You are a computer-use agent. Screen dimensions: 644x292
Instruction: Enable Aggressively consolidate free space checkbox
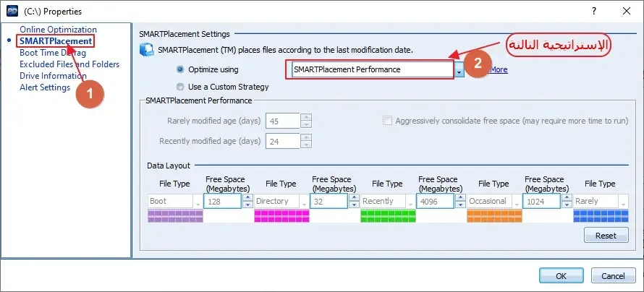[387, 121]
